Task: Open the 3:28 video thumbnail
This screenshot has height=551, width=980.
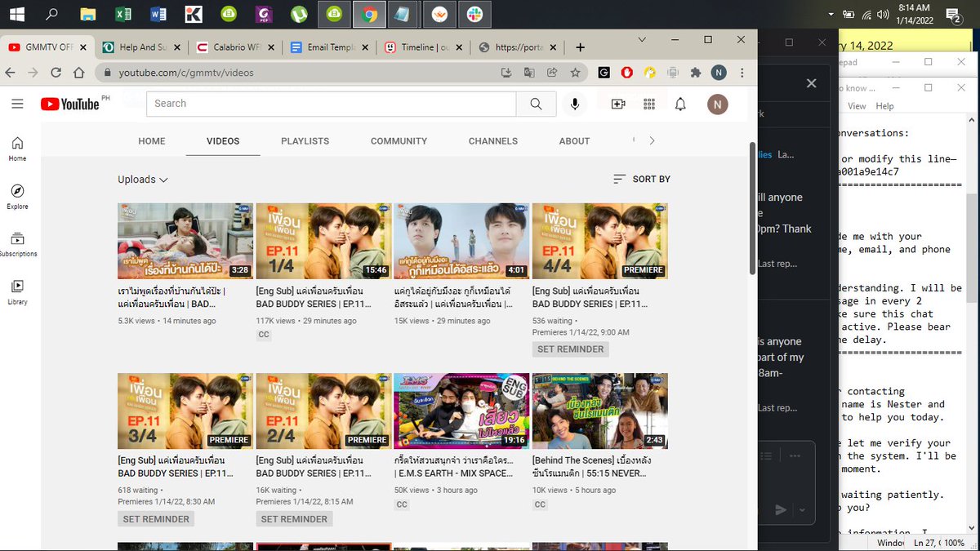Action: tap(185, 241)
